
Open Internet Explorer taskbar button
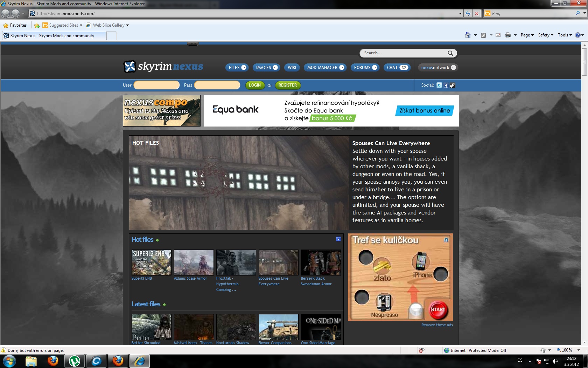pyautogui.click(x=140, y=361)
